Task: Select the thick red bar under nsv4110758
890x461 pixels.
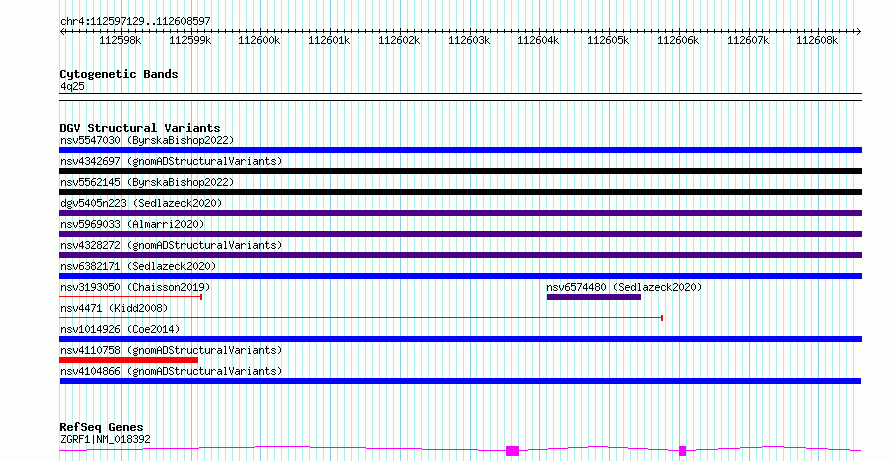Action: coord(129,360)
